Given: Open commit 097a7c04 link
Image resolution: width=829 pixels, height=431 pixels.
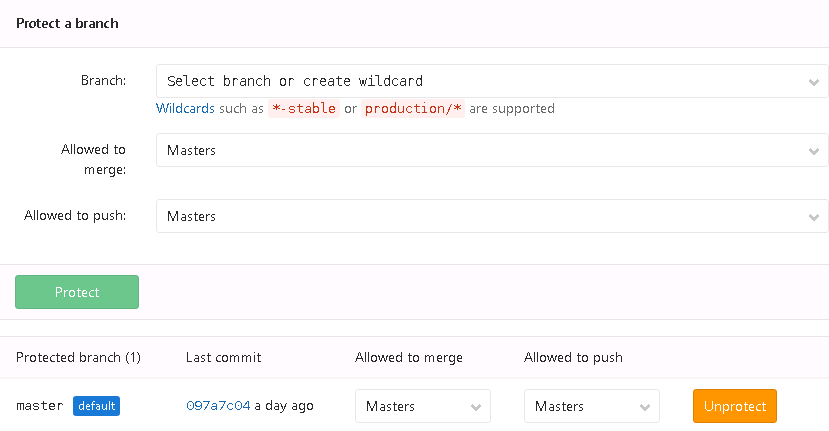Looking at the screenshot, I should click(218, 406).
